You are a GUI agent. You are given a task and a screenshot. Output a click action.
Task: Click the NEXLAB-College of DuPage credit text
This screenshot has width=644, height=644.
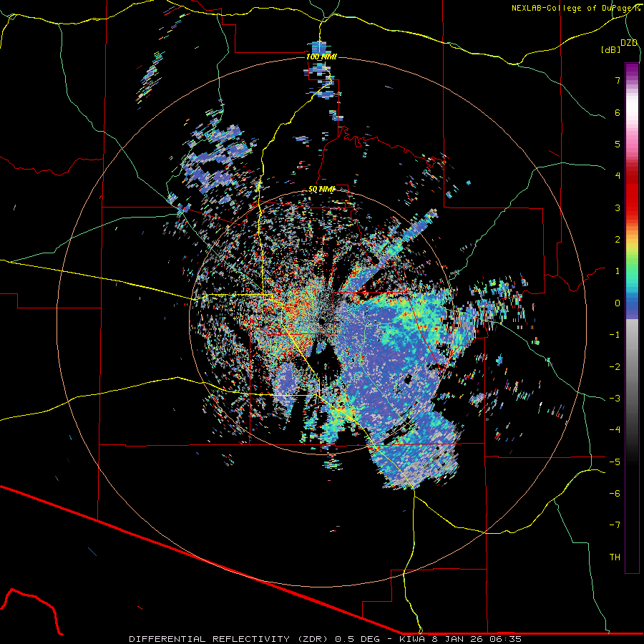click(575, 8)
